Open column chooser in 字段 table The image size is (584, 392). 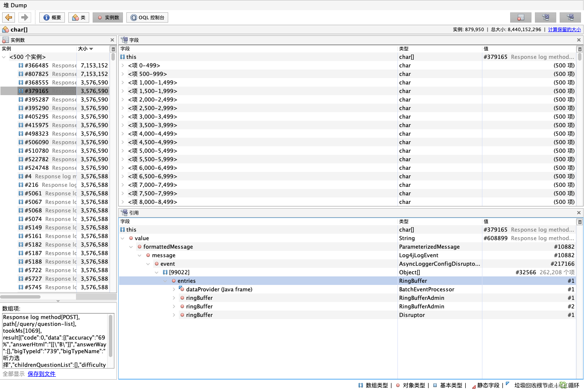point(580,49)
